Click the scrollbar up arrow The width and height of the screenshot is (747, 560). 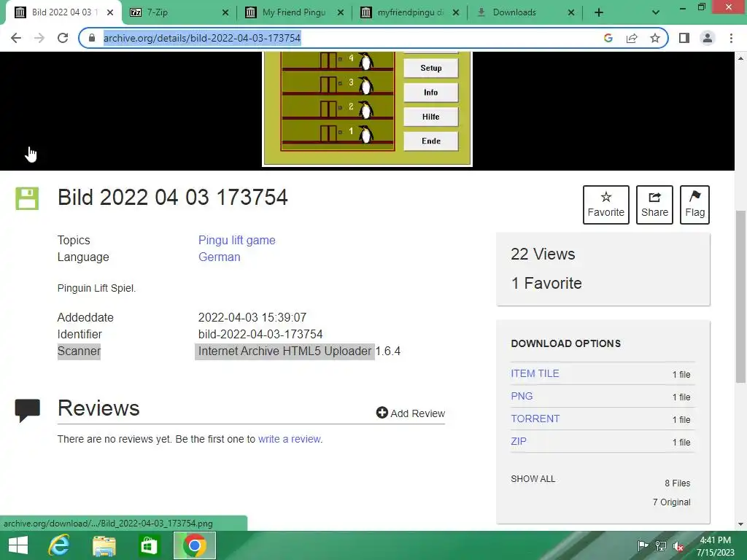740,58
